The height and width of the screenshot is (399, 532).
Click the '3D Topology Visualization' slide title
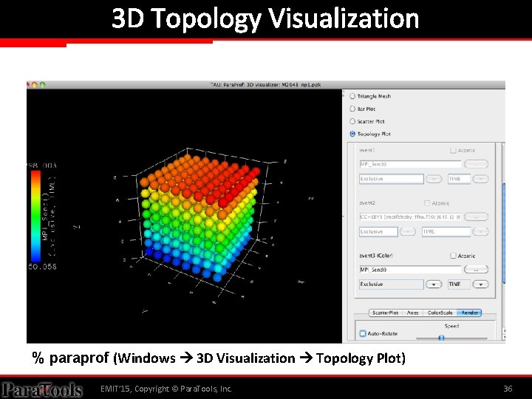coord(265,18)
